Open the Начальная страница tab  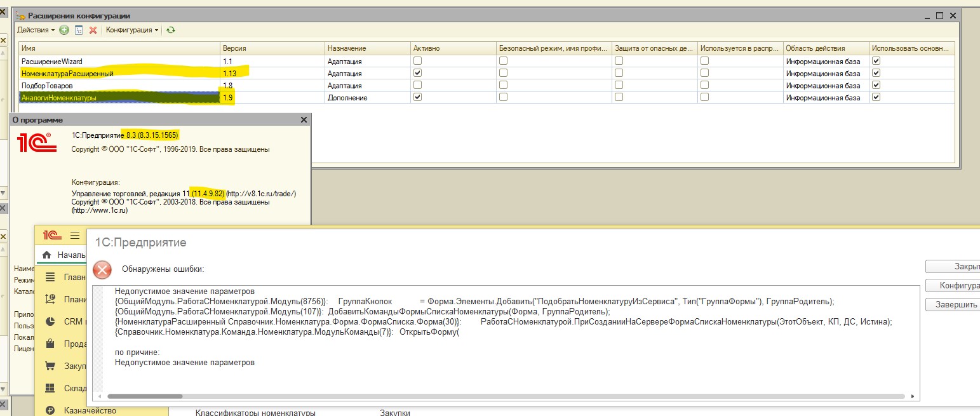pyautogui.click(x=64, y=255)
